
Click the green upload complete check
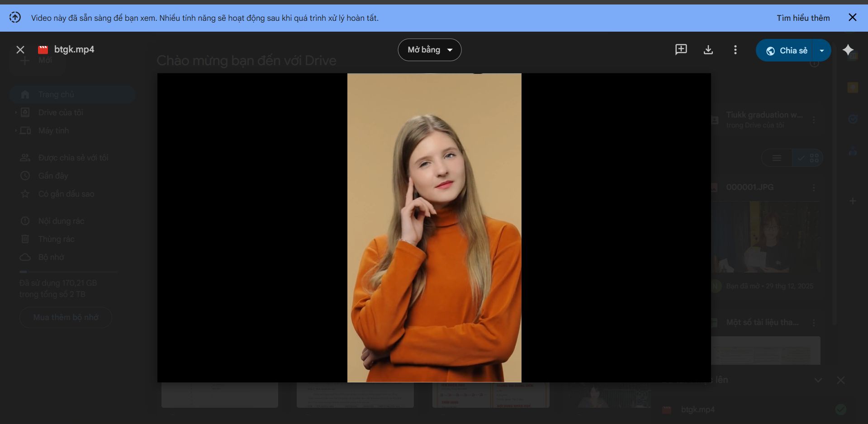point(841,410)
